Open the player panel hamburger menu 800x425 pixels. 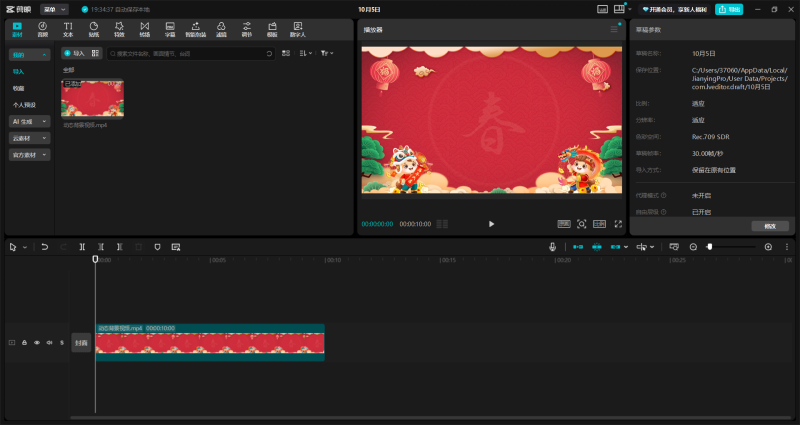(x=614, y=30)
